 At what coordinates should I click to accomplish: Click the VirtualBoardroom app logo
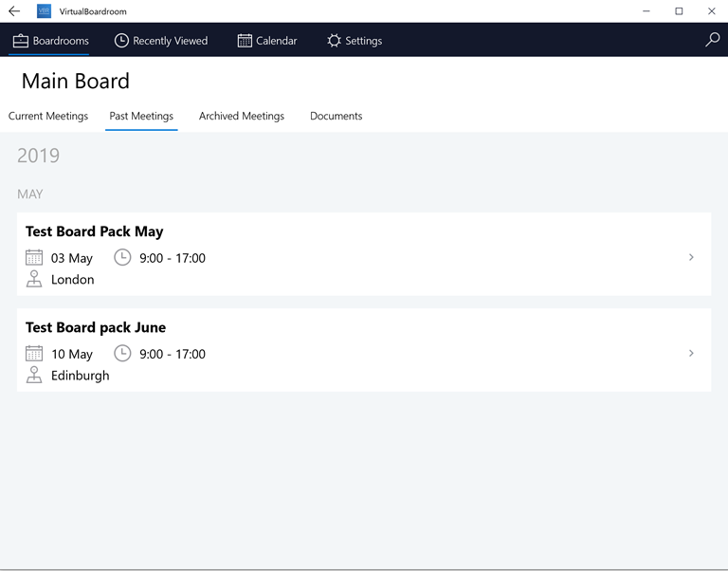pos(45,11)
